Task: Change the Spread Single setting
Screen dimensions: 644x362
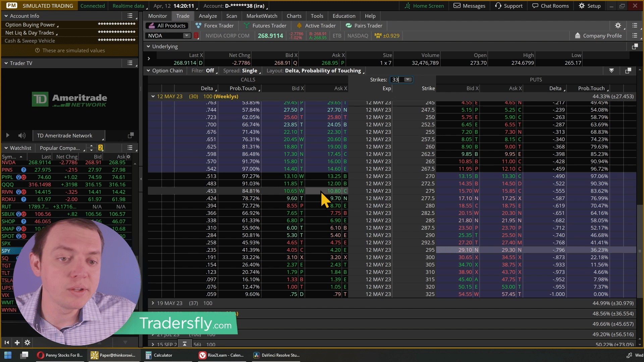Action: [x=241, y=70]
